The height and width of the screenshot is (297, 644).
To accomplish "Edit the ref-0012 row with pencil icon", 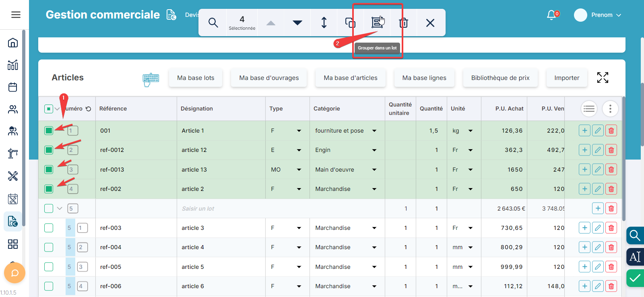I will (598, 150).
